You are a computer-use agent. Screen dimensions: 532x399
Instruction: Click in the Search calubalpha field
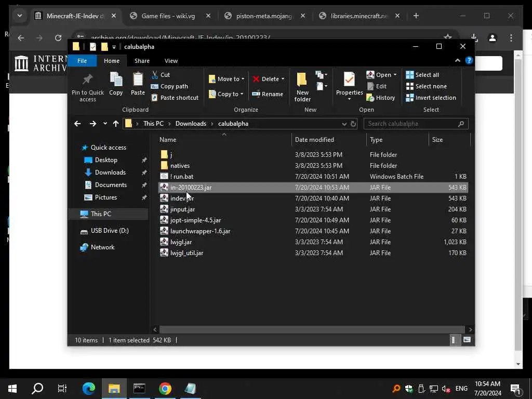pyautogui.click(x=416, y=124)
